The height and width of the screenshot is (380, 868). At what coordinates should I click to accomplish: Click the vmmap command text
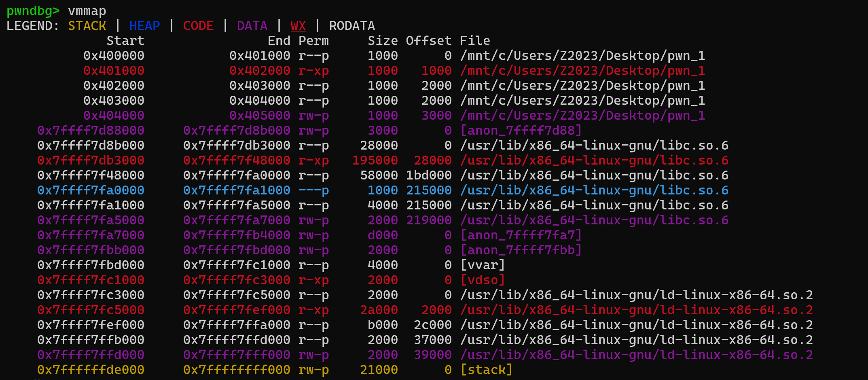tap(87, 11)
